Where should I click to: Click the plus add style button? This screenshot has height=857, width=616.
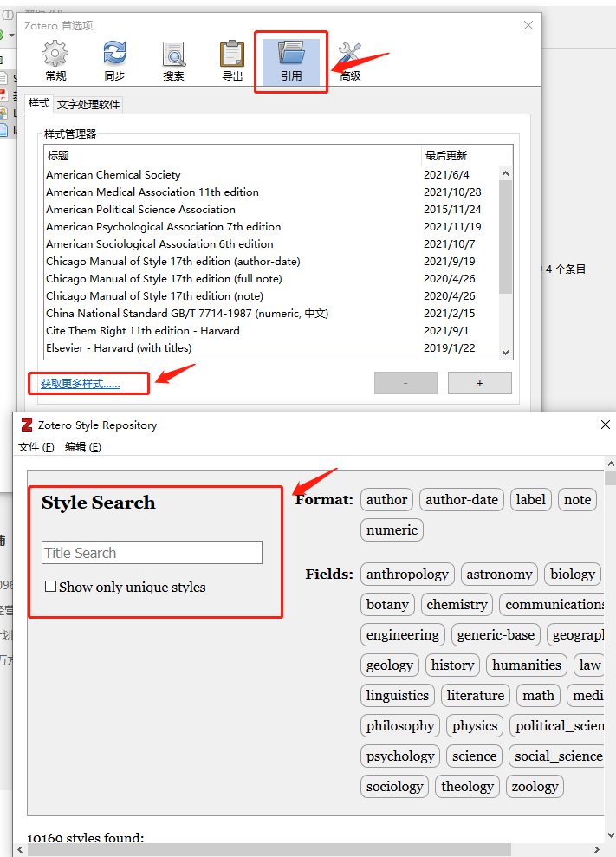[479, 383]
